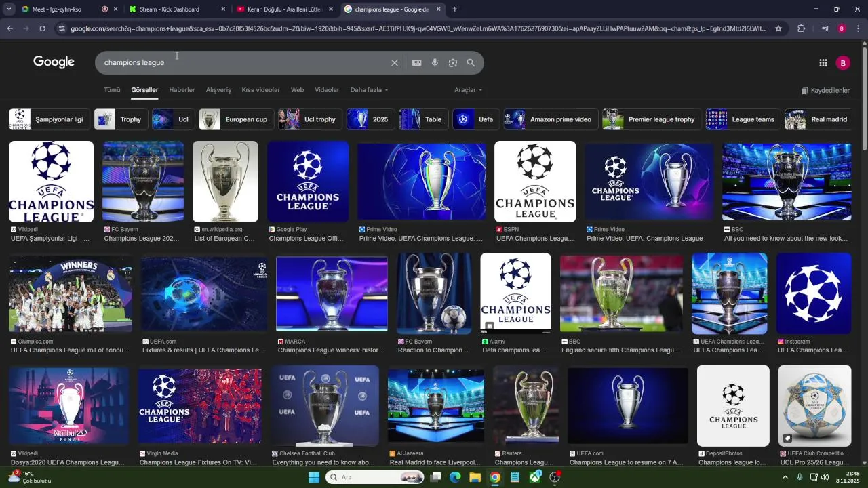This screenshot has height=488, width=868.
Task: Bookmark this page with the star icon
Action: tap(778, 28)
